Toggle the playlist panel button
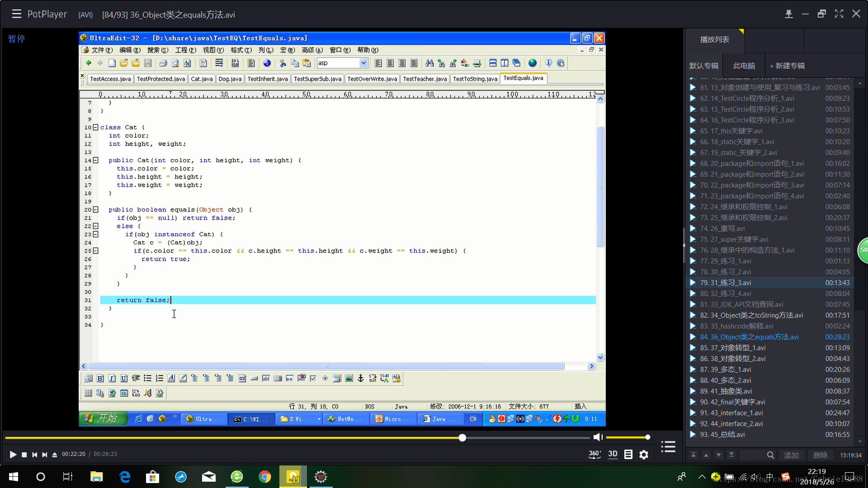Image resolution: width=868 pixels, height=488 pixels. [668, 447]
